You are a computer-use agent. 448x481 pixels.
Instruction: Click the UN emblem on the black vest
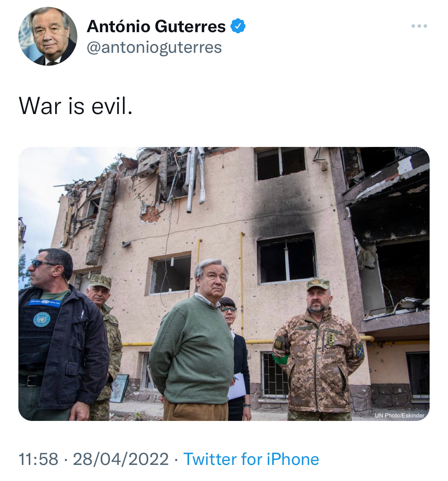click(x=41, y=319)
